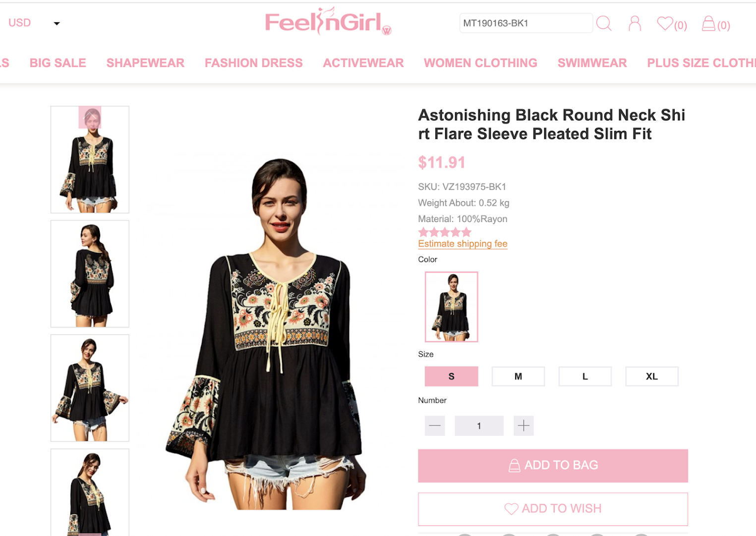Screen dimensions: 756x536
Task: Decrease quantity with minus button
Action: (x=435, y=426)
